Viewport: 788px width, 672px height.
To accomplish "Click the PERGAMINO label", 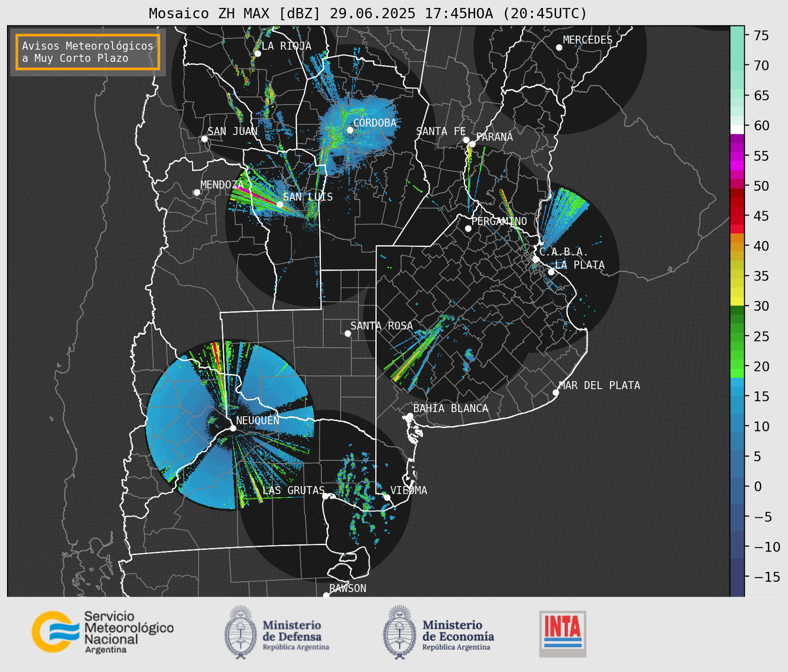I will coord(499,221).
